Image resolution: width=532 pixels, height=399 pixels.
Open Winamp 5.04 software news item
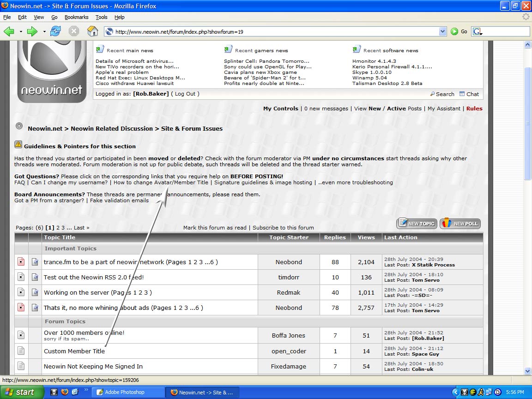(369, 78)
